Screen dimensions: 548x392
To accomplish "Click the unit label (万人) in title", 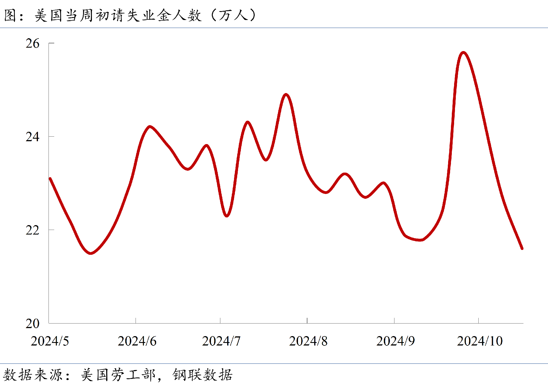I will 233,15.
